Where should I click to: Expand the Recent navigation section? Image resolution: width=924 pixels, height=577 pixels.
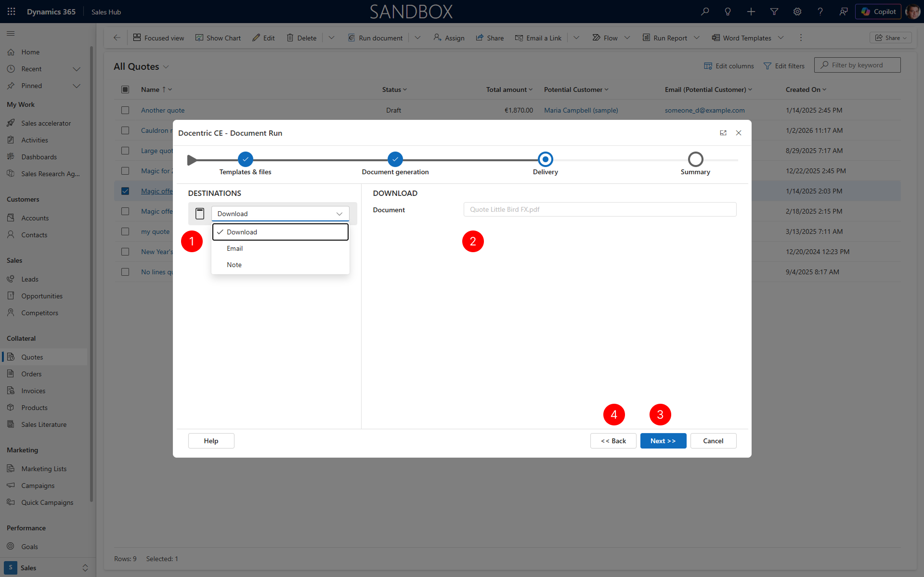76,69
